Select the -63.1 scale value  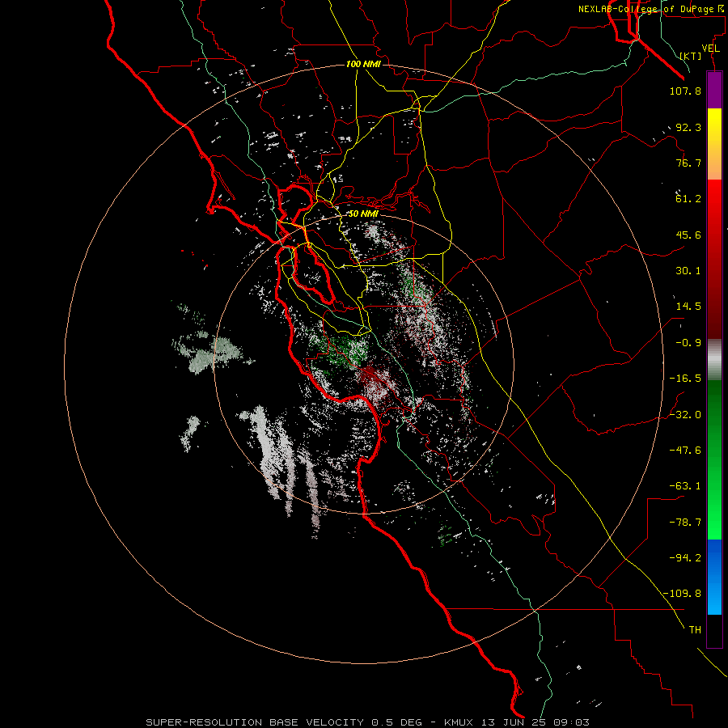click(x=685, y=486)
